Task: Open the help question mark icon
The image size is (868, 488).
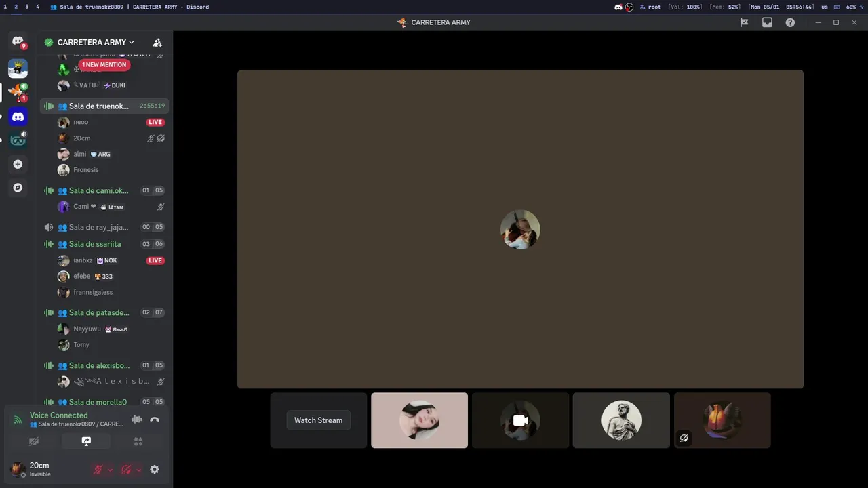Action: pyautogui.click(x=790, y=22)
